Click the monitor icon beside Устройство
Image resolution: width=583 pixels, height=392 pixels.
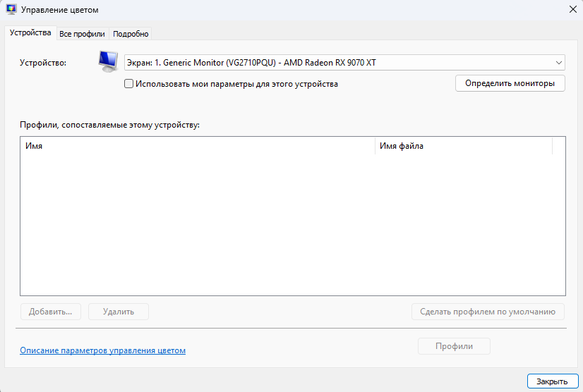[108, 61]
